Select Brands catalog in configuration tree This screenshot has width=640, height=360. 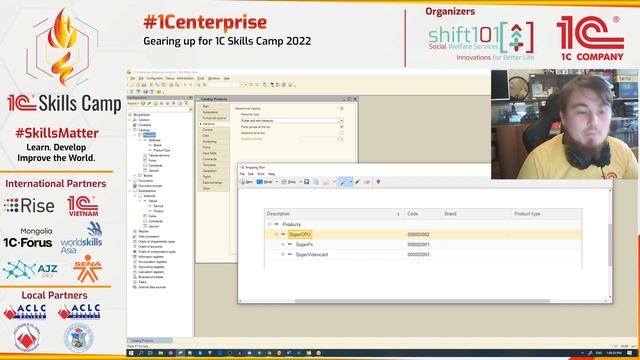[148, 176]
